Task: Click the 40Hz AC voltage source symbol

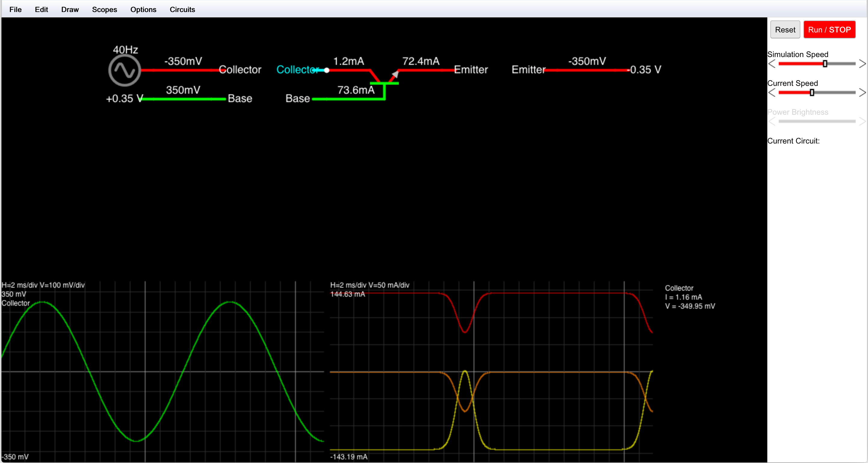Action: coord(124,71)
